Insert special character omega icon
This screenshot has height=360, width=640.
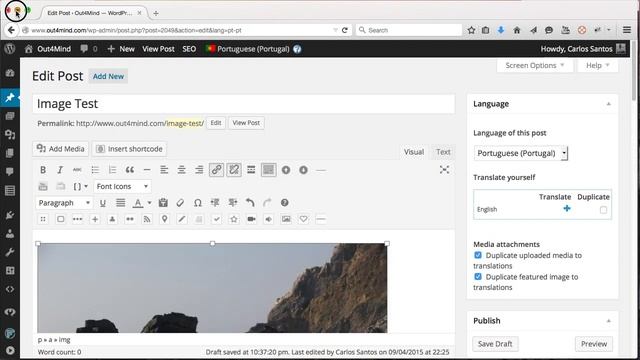tap(198, 203)
